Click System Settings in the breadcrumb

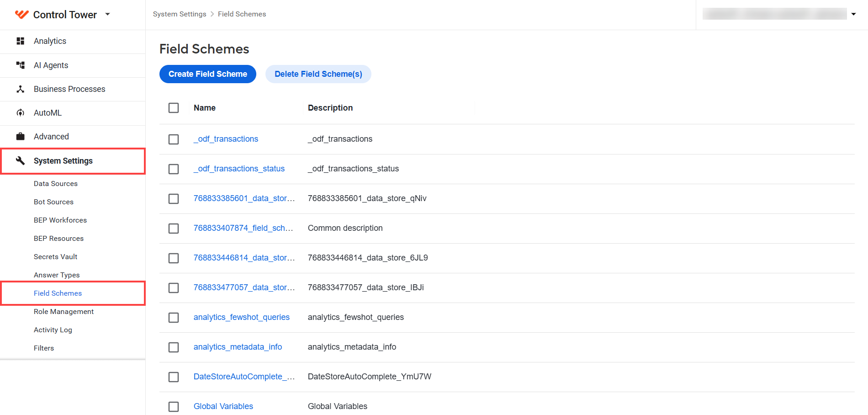click(180, 14)
